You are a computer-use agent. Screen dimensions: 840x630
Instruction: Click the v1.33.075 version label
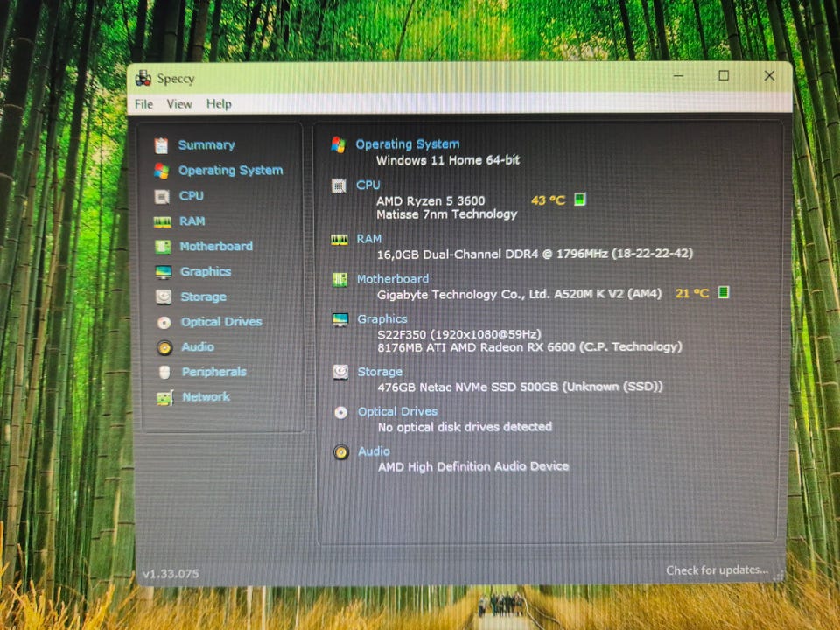click(171, 574)
